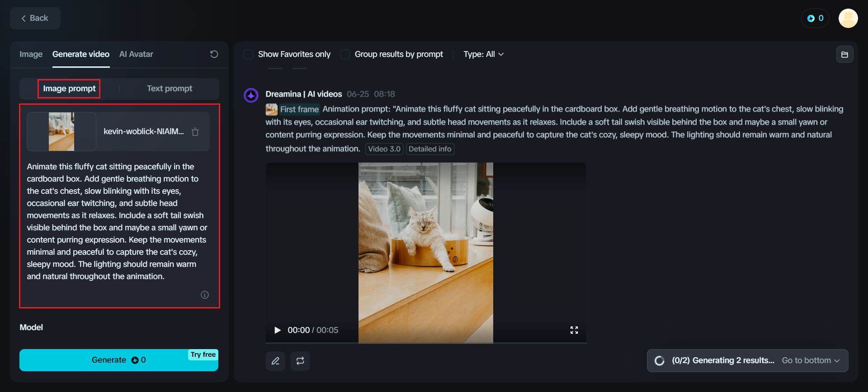The height and width of the screenshot is (392, 868).
Task: Open the folder icon at top right
Action: pos(844,55)
